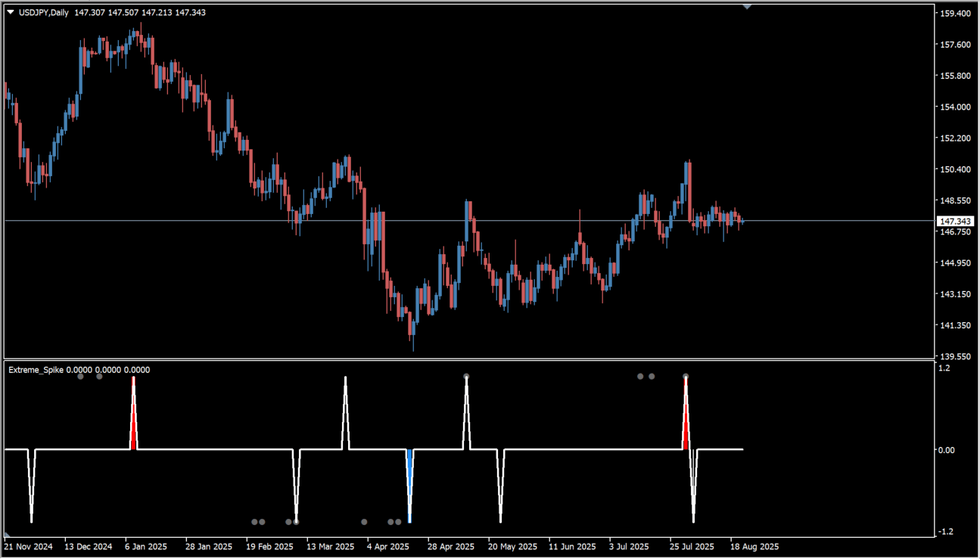Screen dimensions: 980x559
Task: Click the 157.600 price scale value
Action: point(955,45)
